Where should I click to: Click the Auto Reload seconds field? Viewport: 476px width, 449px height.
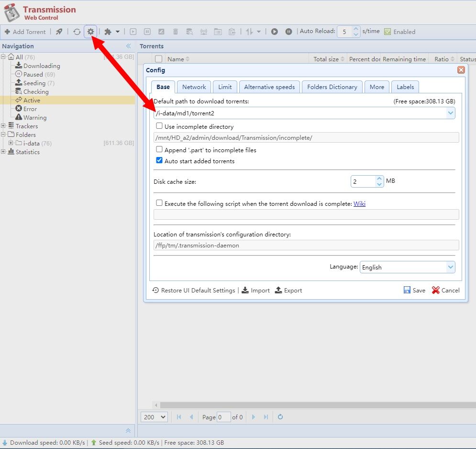[x=345, y=32]
